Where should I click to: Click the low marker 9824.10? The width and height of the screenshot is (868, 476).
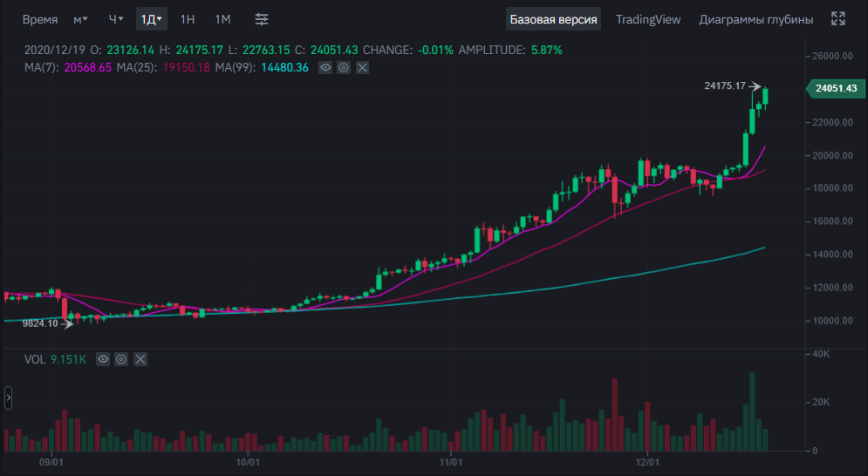[x=40, y=323]
